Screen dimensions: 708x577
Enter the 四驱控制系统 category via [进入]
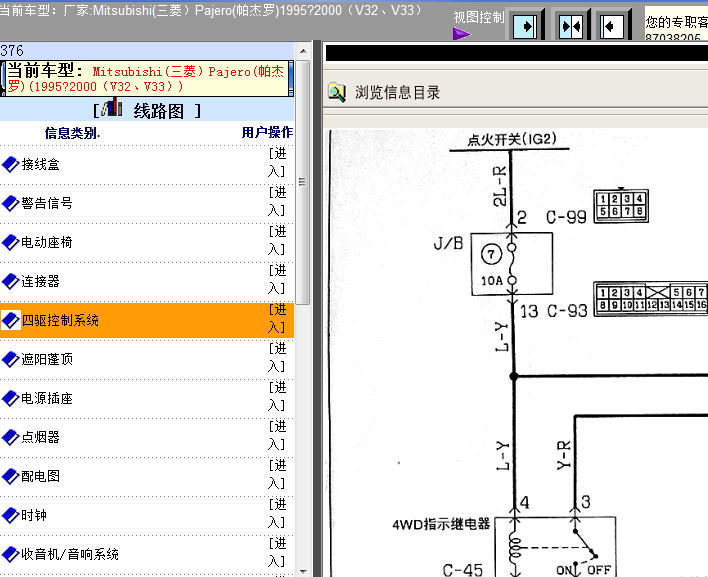tap(277, 318)
